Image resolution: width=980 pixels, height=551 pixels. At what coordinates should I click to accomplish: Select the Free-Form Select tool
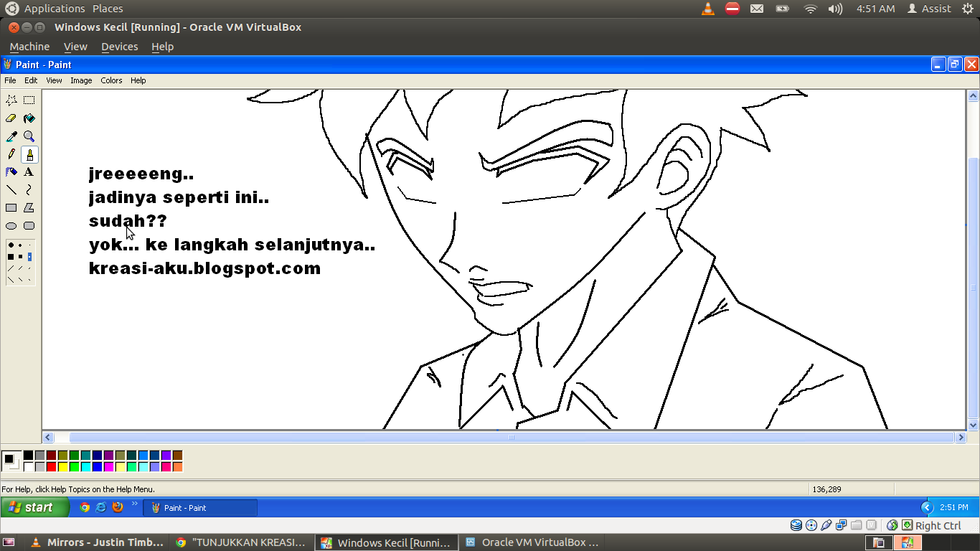tap(11, 100)
